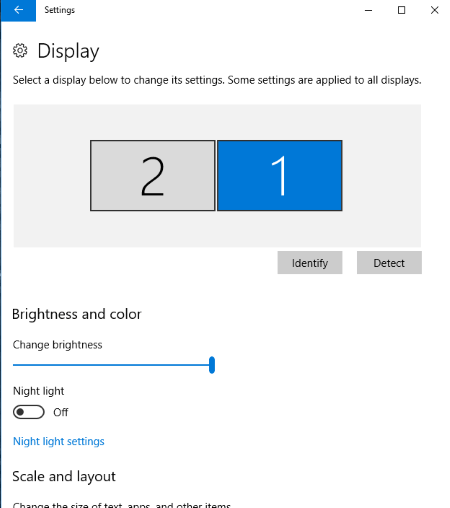Click the Brightness and color heading
The image size is (450, 508).
[77, 314]
